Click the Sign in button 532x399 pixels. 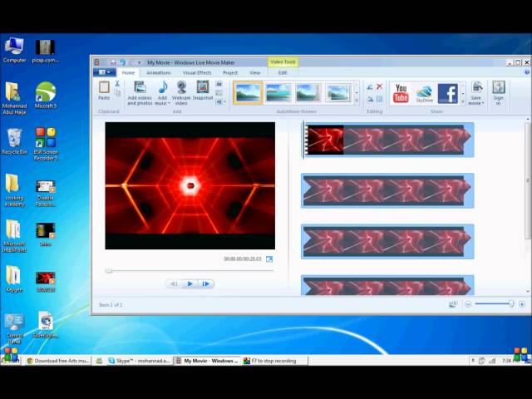click(x=499, y=93)
